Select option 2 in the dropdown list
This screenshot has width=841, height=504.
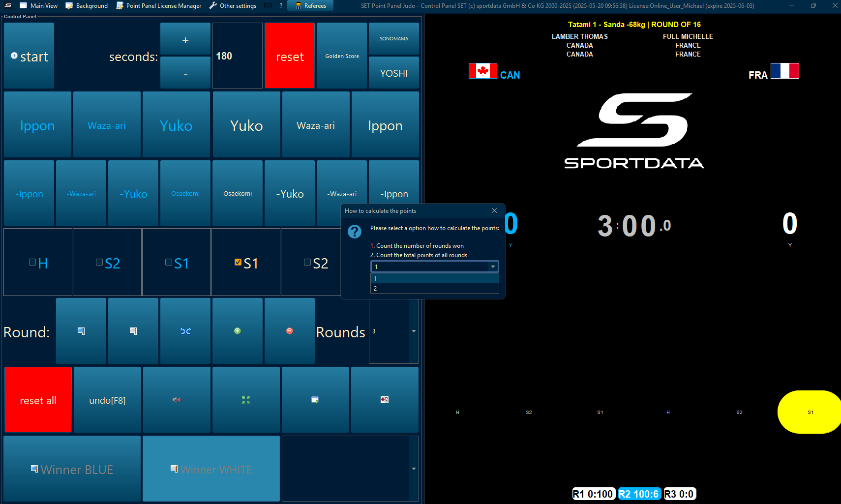click(x=434, y=288)
